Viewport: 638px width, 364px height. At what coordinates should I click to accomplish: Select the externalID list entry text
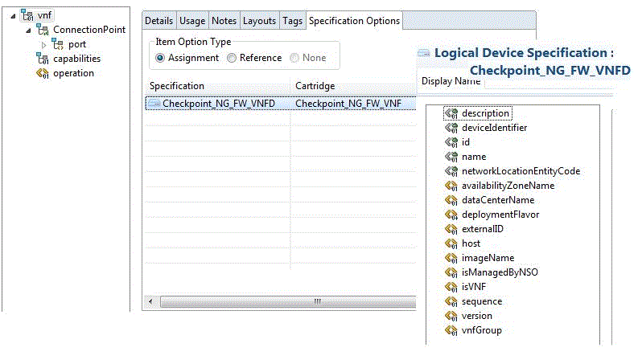(483, 229)
